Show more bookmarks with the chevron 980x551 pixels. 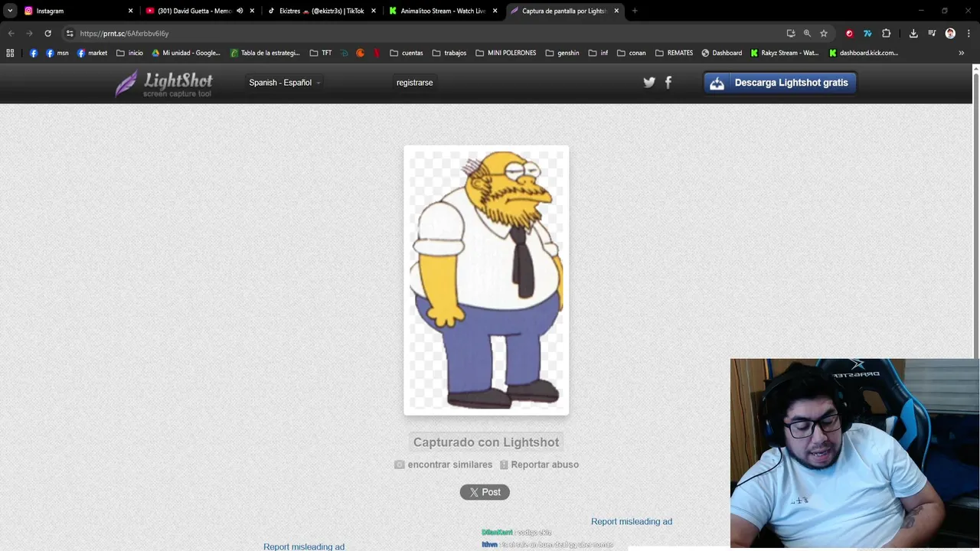962,53
